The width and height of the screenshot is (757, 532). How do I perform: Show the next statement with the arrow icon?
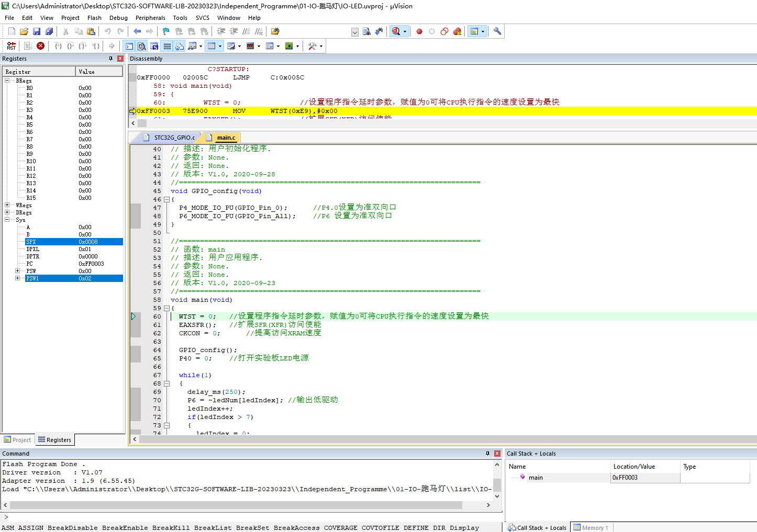tap(112, 46)
